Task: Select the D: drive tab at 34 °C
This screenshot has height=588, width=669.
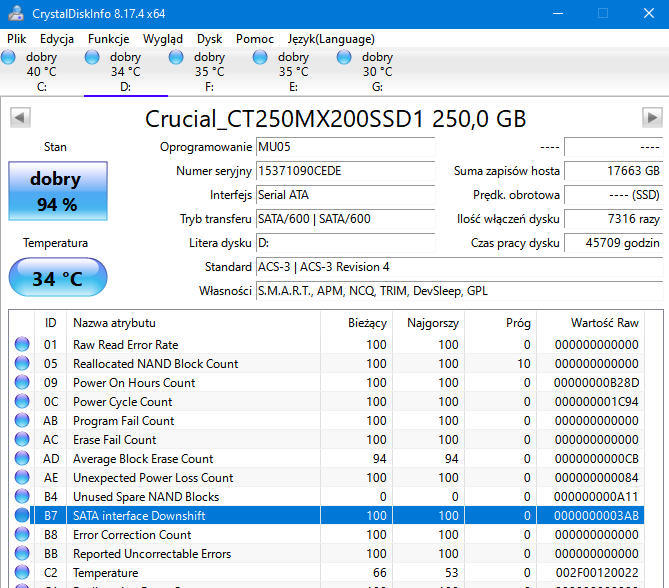Action: (126, 72)
